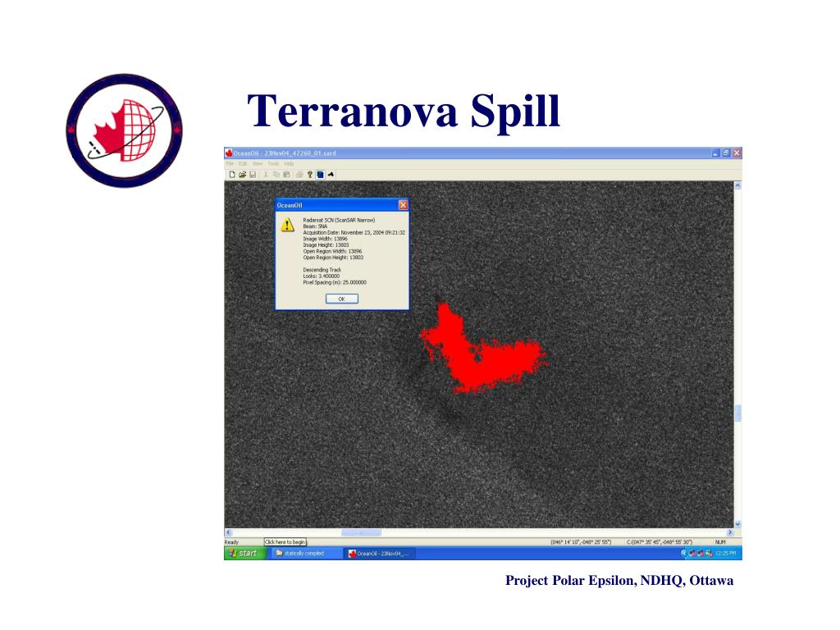Click 'Pixel Spacing (m)' line in dialog
This screenshot has height=630, width=840.
tap(335, 282)
